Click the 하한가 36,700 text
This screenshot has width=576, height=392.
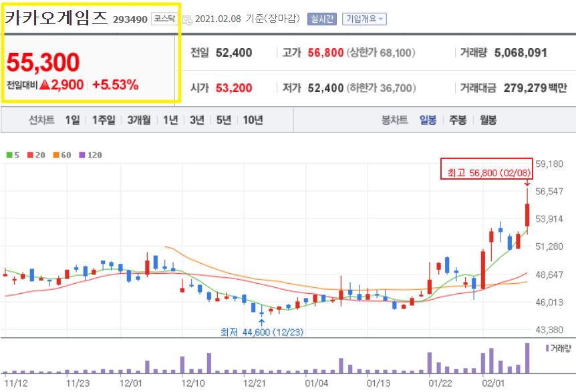tap(381, 88)
